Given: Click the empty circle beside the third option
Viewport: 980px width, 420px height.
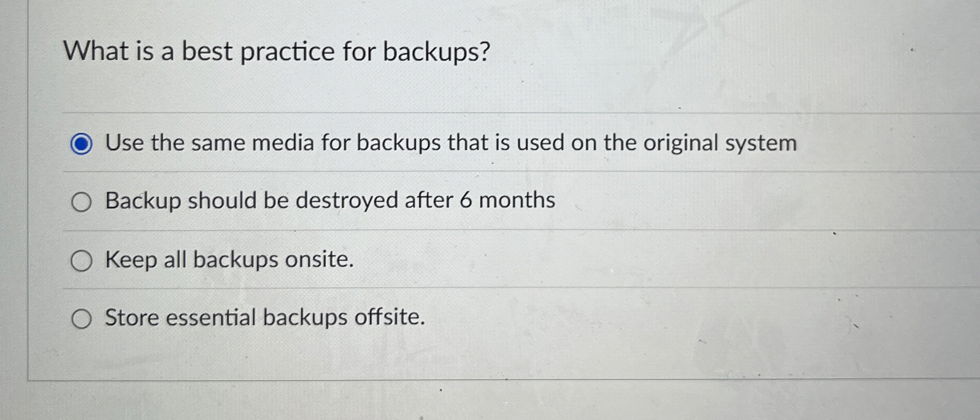Looking at the screenshot, I should point(82,260).
